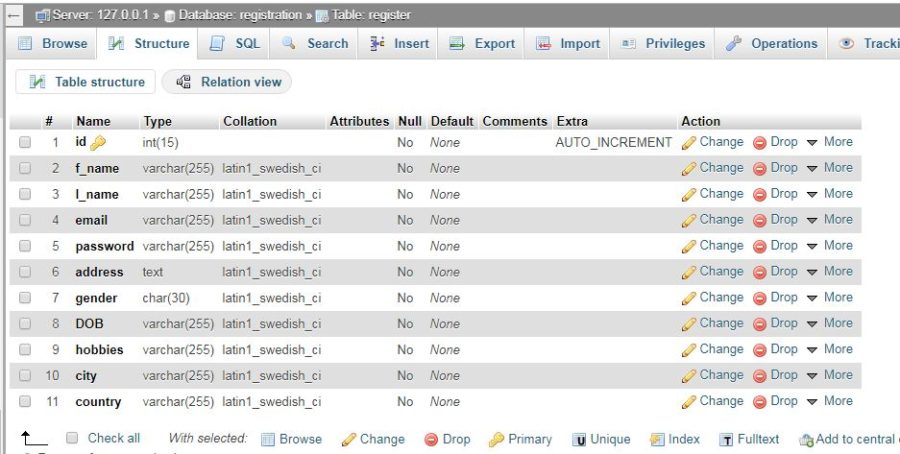This screenshot has height=454, width=900.
Task: Tick the checkbox for hobbies row
Action: pos(25,349)
